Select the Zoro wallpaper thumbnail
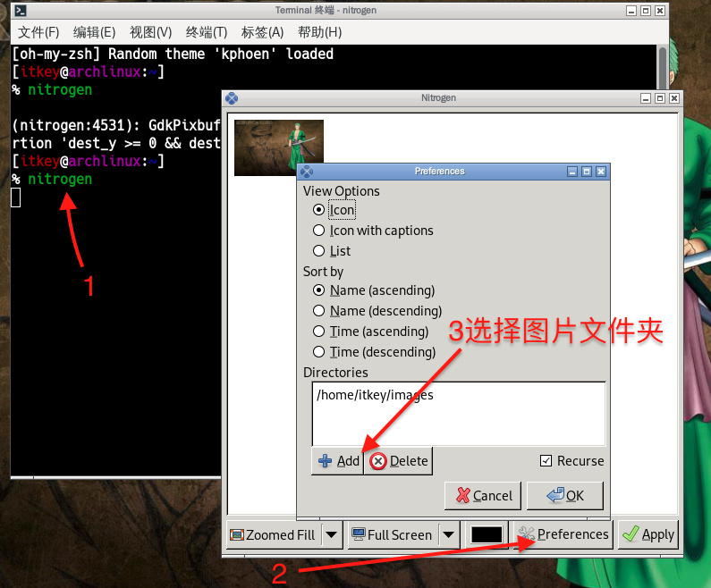Viewport: 711px width, 588px height. coord(279,147)
